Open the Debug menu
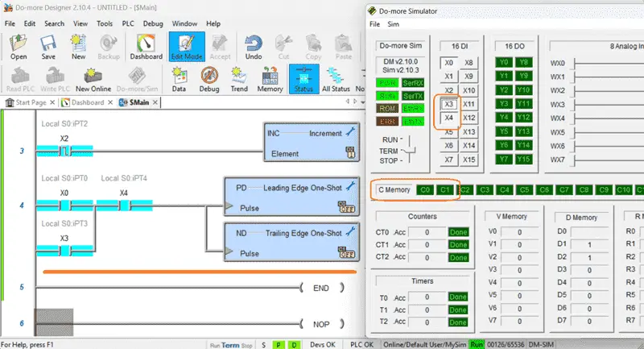The height and width of the screenshot is (349, 644). (x=153, y=23)
